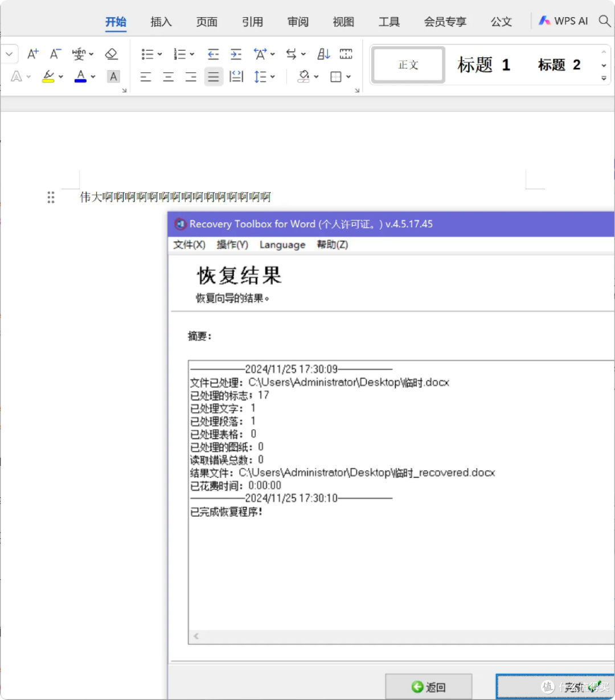Expand the font color dropdown arrow
The width and height of the screenshot is (615, 700).
coord(93,77)
